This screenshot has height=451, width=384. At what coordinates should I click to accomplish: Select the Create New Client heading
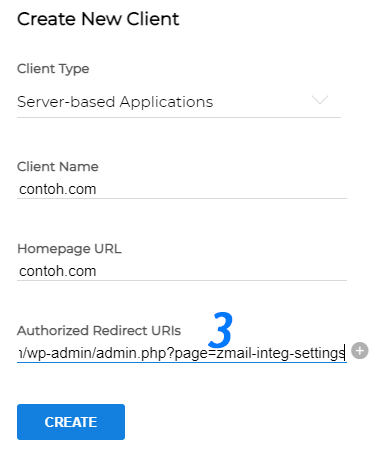coord(98,19)
